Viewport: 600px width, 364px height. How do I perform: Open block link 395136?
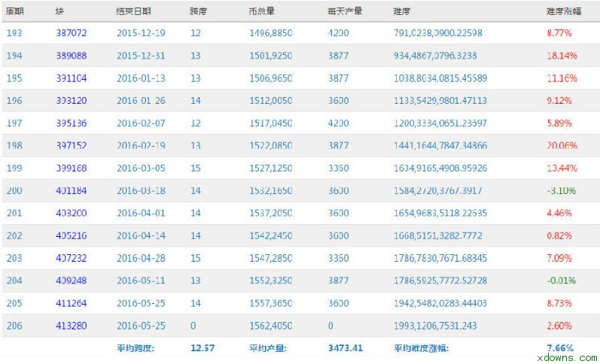(72, 123)
